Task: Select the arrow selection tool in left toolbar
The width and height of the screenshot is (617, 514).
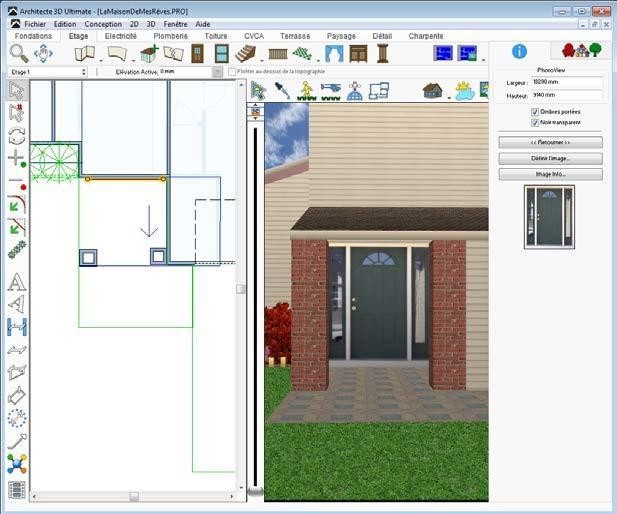Action: [x=17, y=91]
